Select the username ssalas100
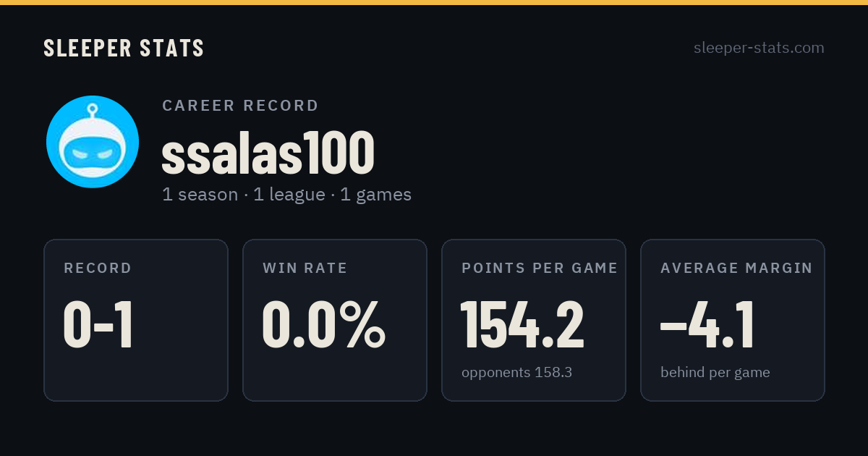868x456 pixels. [x=268, y=153]
